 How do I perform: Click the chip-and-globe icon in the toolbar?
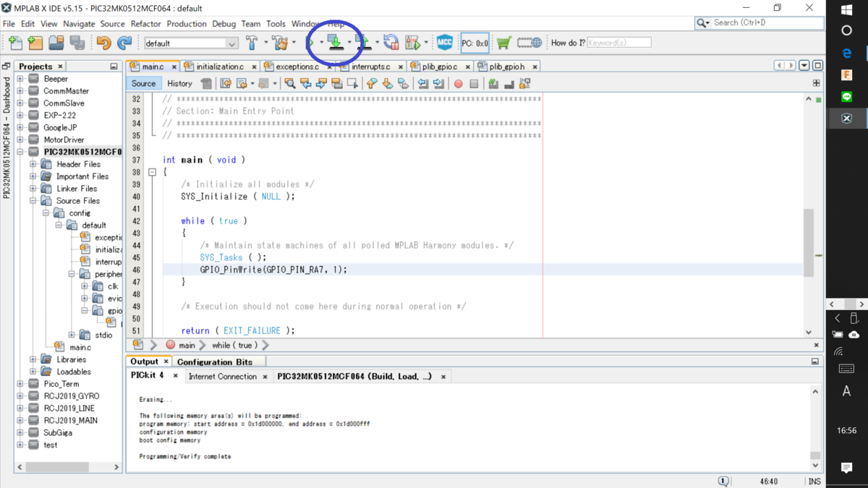[529, 43]
